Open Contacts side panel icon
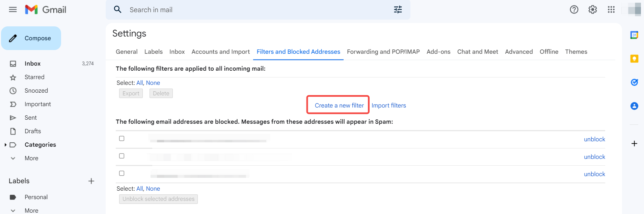Screen dimensions: 644x214 tap(634, 106)
